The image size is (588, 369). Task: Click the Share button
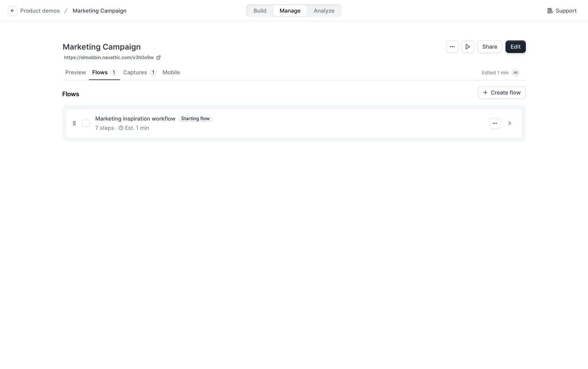click(489, 47)
